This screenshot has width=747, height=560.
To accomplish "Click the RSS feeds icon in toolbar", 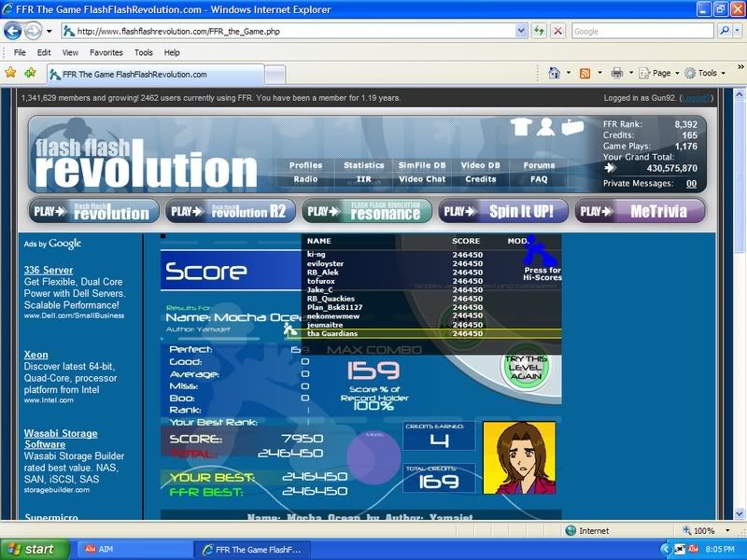I will 585,73.
